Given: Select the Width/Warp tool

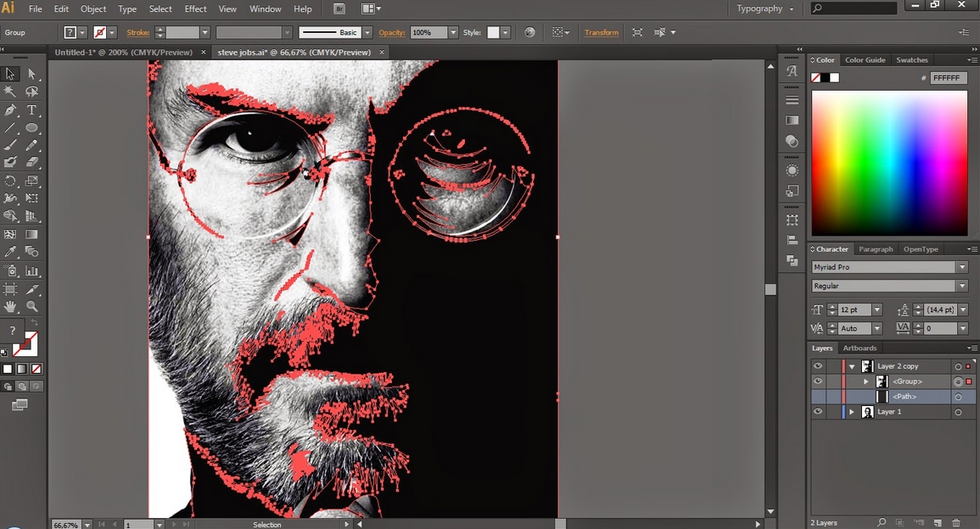Looking at the screenshot, I should click(x=10, y=198).
